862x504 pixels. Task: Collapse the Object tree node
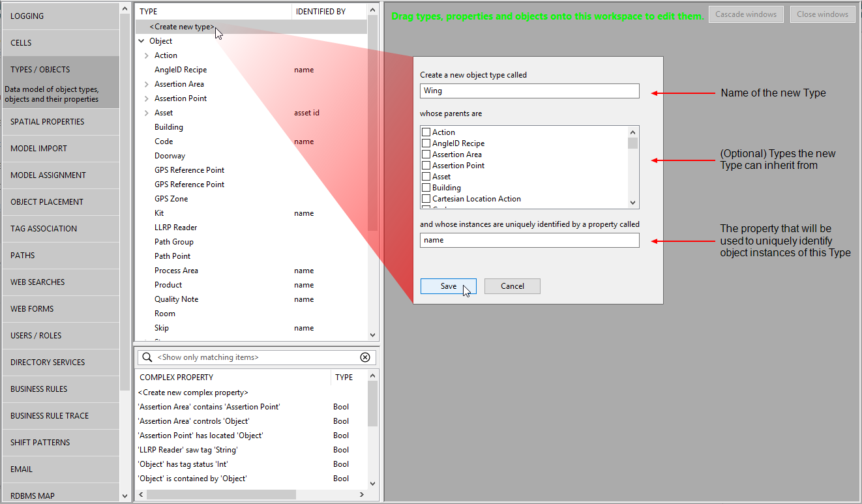point(141,41)
